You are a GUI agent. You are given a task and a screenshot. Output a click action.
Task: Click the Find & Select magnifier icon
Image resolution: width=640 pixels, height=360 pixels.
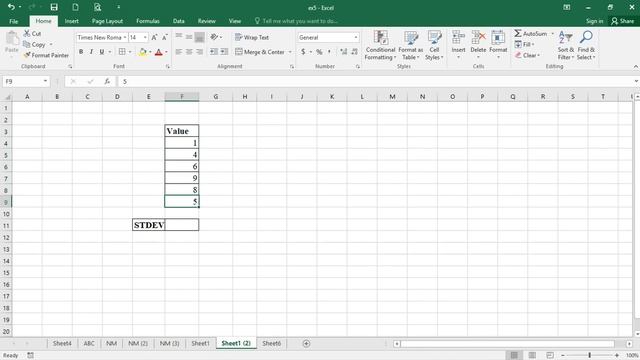click(x=586, y=38)
